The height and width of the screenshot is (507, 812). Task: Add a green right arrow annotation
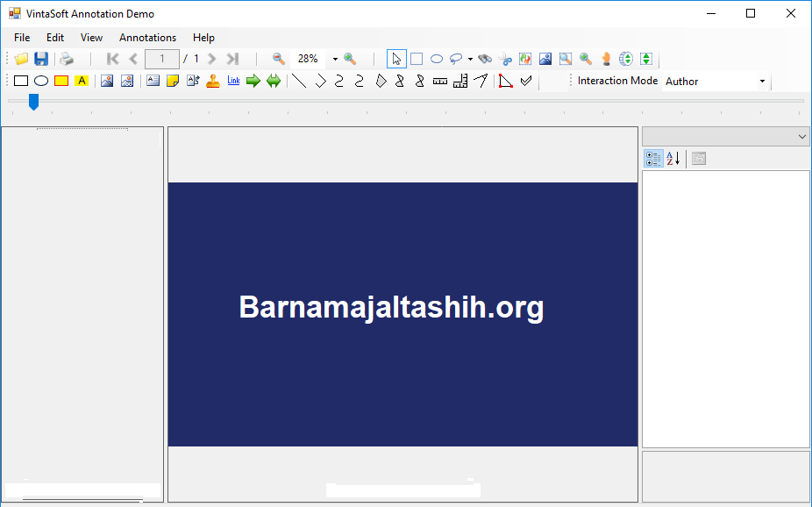253,81
